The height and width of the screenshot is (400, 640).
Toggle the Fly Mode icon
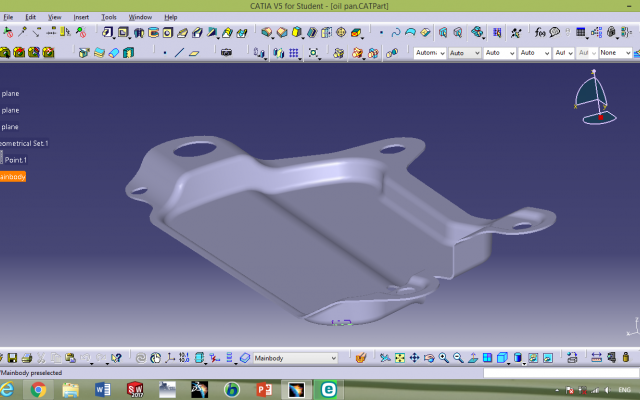tap(385, 358)
